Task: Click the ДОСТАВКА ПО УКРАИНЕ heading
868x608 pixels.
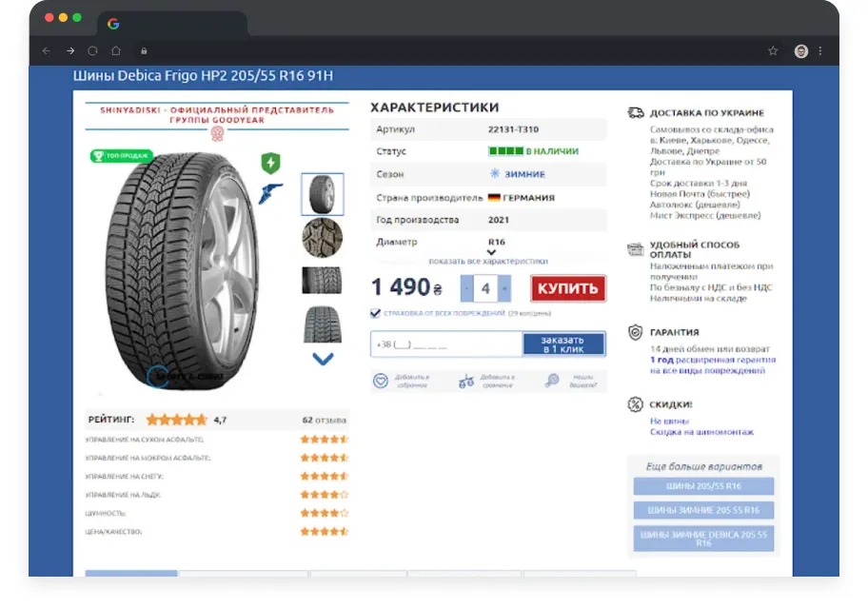Action: click(707, 113)
